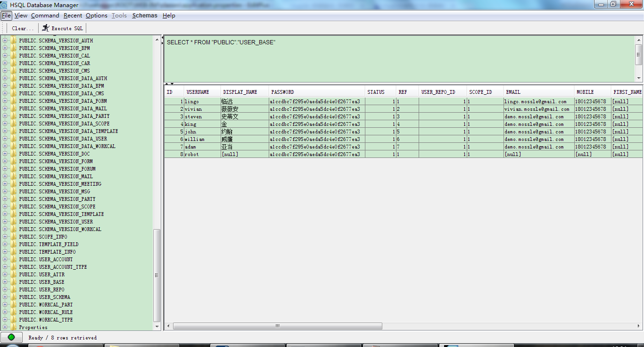Viewport: 644px width, 347px height.
Task: Open the File menu
Action: 6,16
